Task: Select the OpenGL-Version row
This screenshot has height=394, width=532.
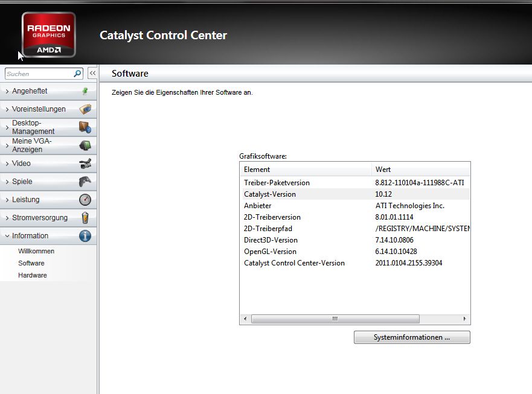Action: click(x=355, y=252)
